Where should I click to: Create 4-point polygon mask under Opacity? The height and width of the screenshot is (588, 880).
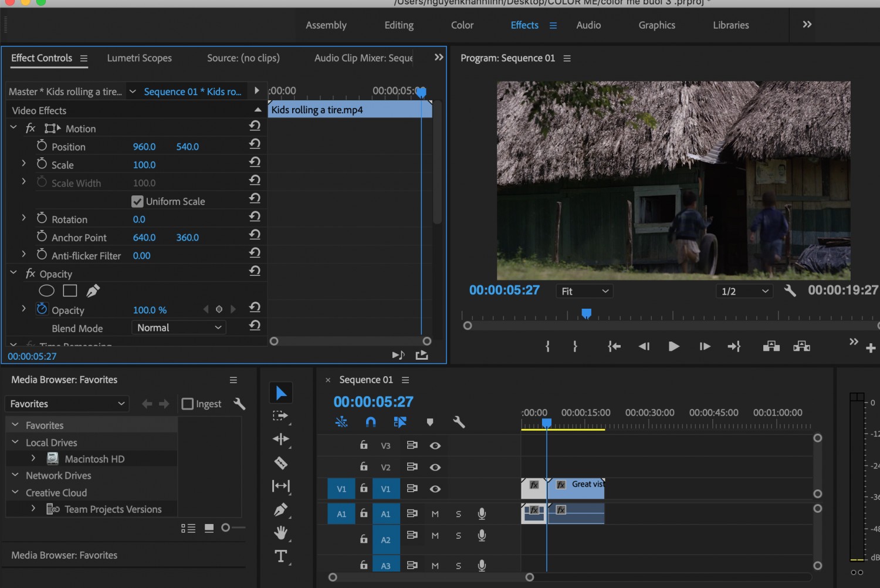coord(70,290)
